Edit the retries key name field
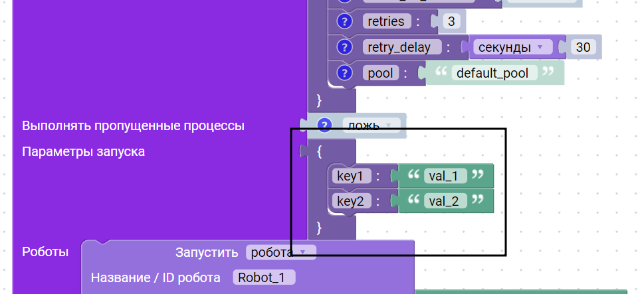This screenshot has height=294, width=644. click(385, 21)
